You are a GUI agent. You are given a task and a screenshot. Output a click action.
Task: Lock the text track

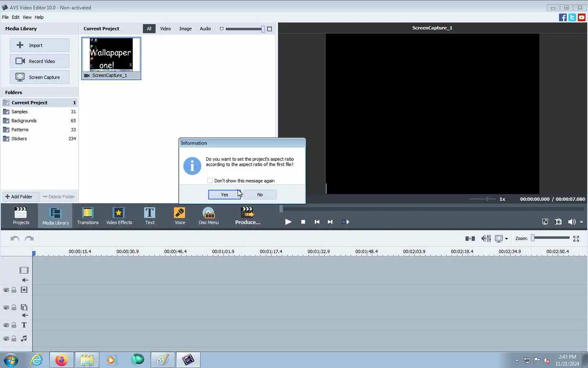(x=14, y=325)
